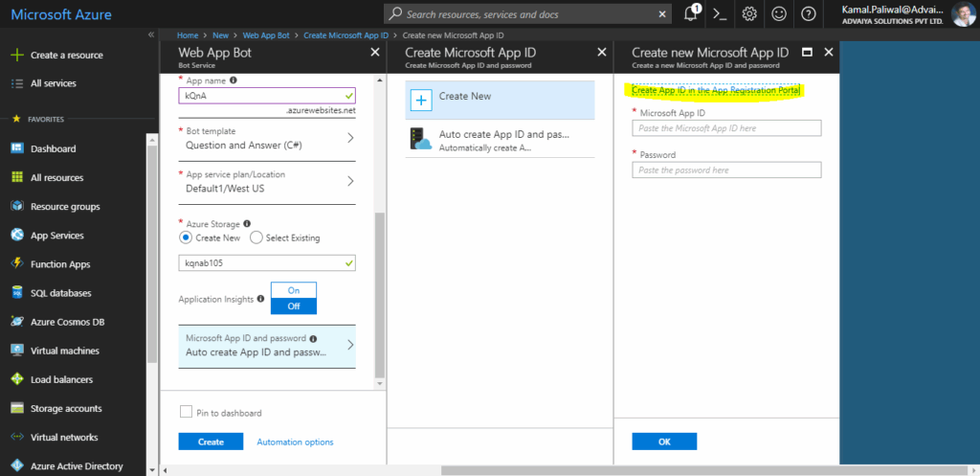
Task: Expand Microsoft App ID and password chevron
Action: 350,345
